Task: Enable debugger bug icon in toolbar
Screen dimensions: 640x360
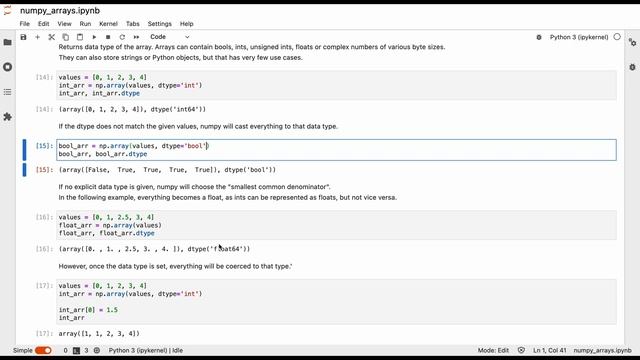Action: pyautogui.click(x=539, y=37)
